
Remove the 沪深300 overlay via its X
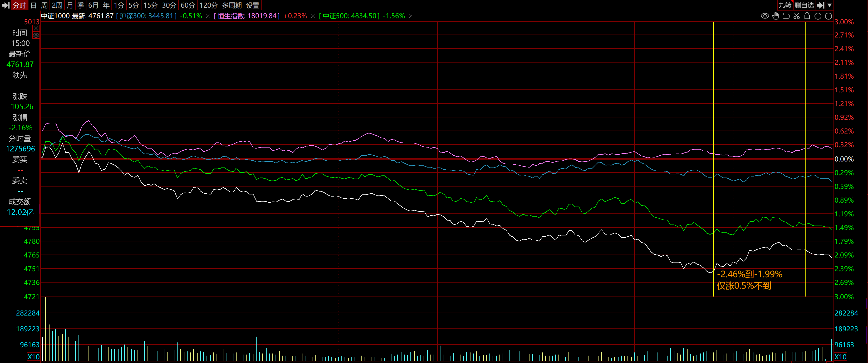pyautogui.click(x=208, y=16)
